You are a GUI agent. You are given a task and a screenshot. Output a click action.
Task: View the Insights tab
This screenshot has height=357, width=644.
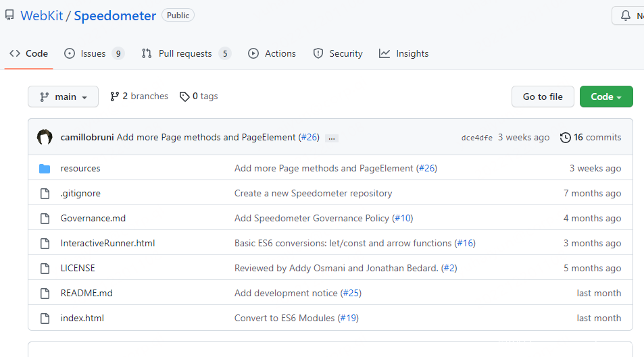(x=403, y=53)
